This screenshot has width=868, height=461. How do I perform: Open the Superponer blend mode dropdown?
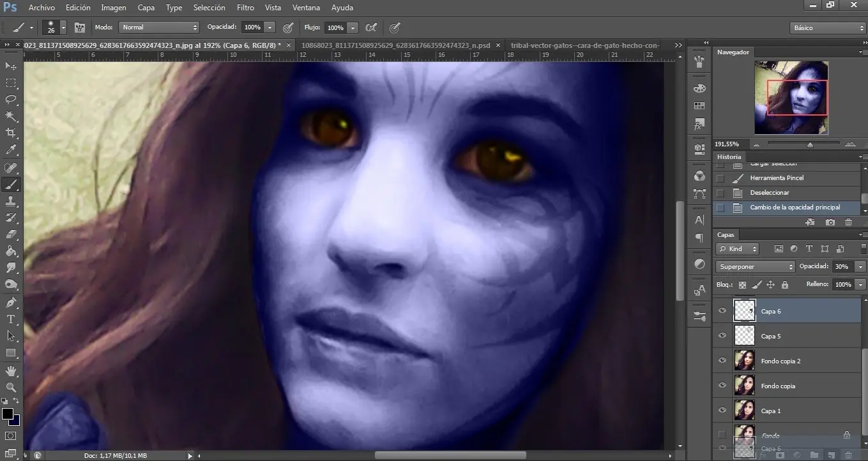pos(755,266)
